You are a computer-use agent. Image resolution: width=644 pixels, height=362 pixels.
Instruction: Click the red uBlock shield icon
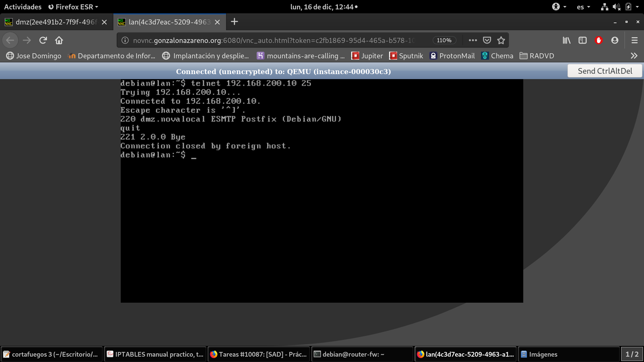click(x=599, y=40)
